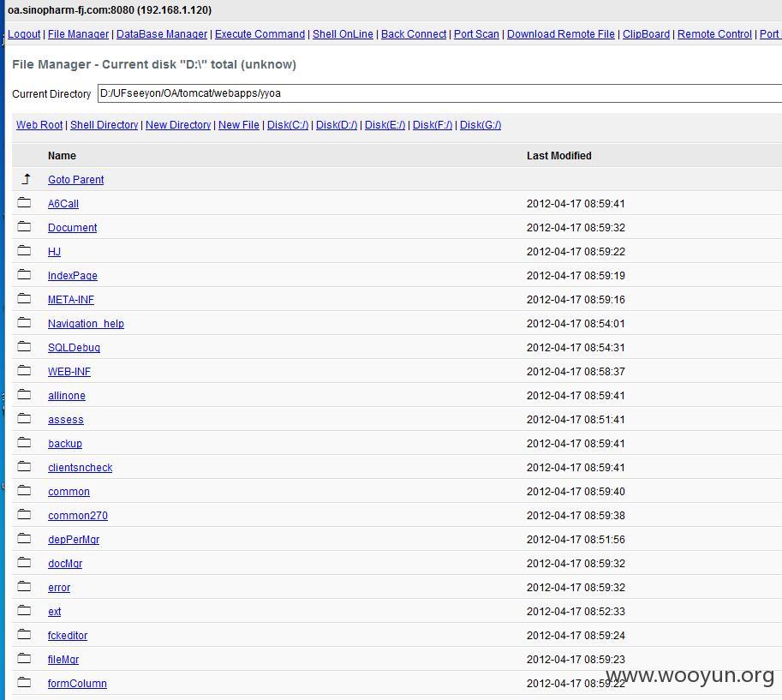This screenshot has height=700, width=782.
Task: Open the A6Call folder link
Action: click(63, 204)
